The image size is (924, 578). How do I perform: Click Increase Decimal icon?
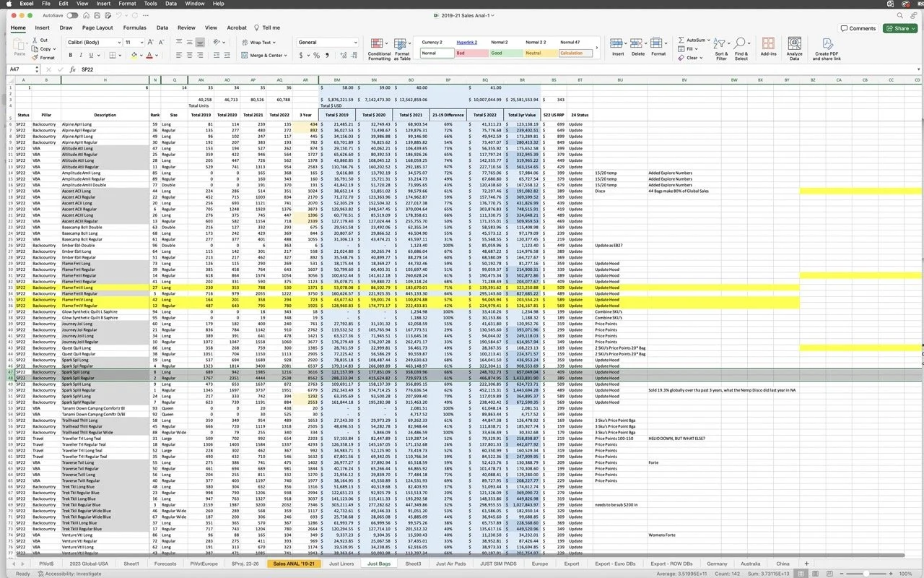click(x=341, y=56)
